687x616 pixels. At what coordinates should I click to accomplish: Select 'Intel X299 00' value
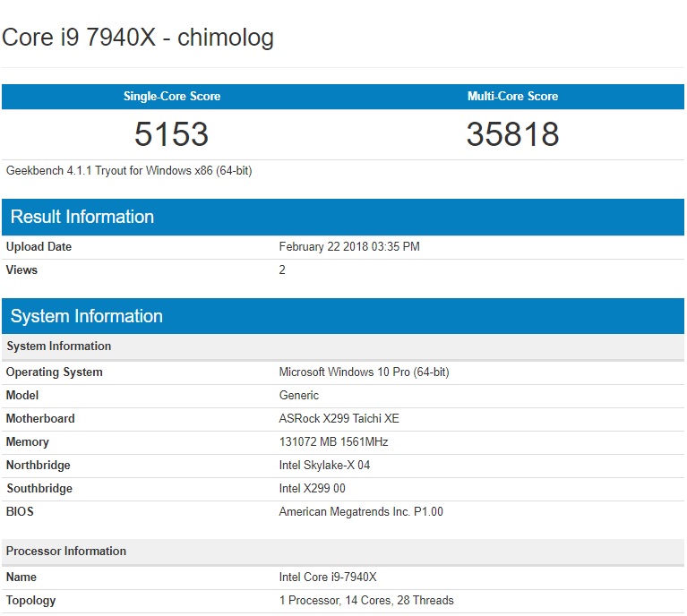tap(312, 489)
